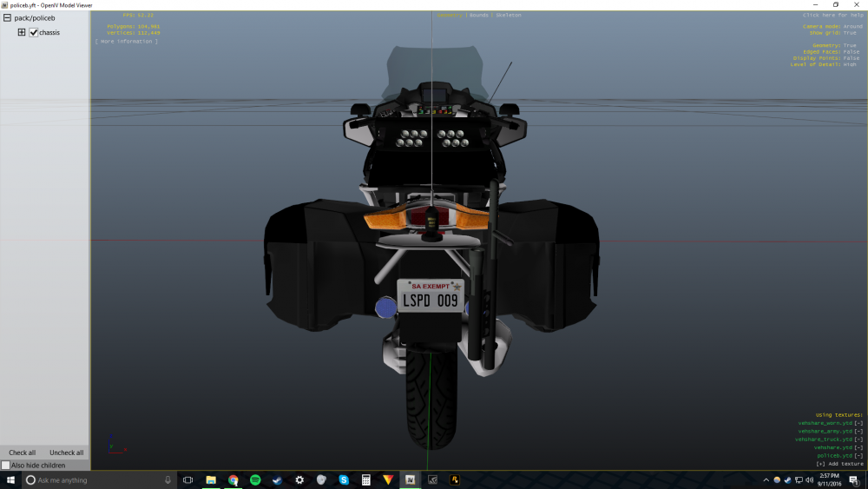Open the Action Center notifications

(x=855, y=480)
